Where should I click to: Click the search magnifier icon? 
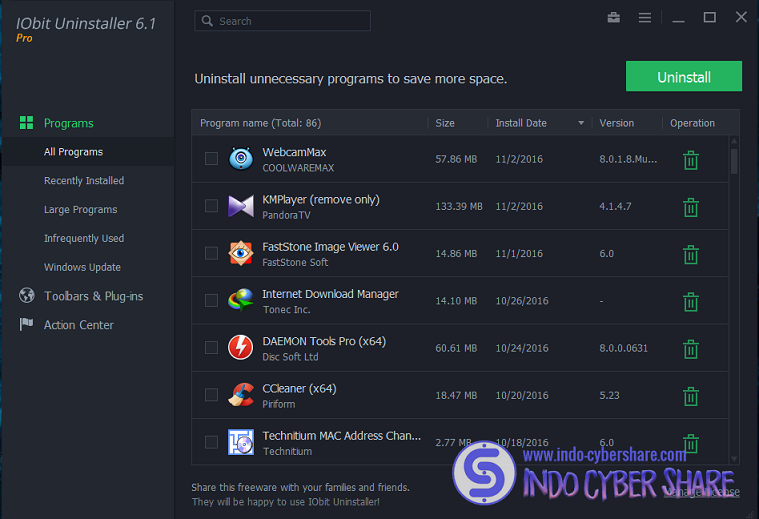point(207,21)
